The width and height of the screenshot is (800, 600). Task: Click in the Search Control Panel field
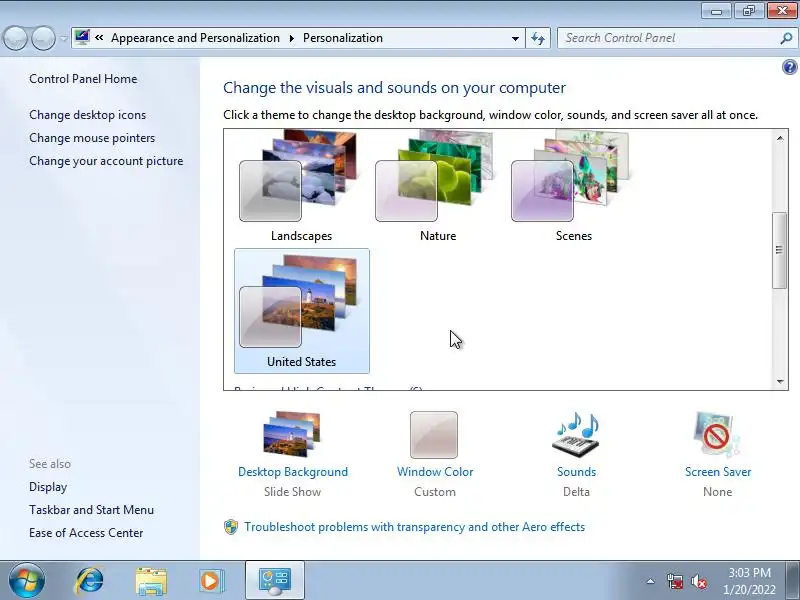click(668, 38)
